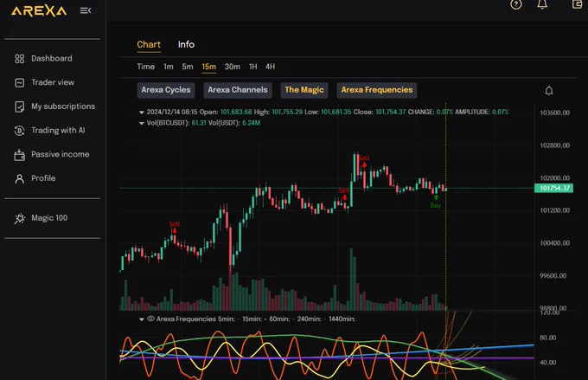The height and width of the screenshot is (380, 588).
Task: Switch to the Info tab
Action: point(186,45)
